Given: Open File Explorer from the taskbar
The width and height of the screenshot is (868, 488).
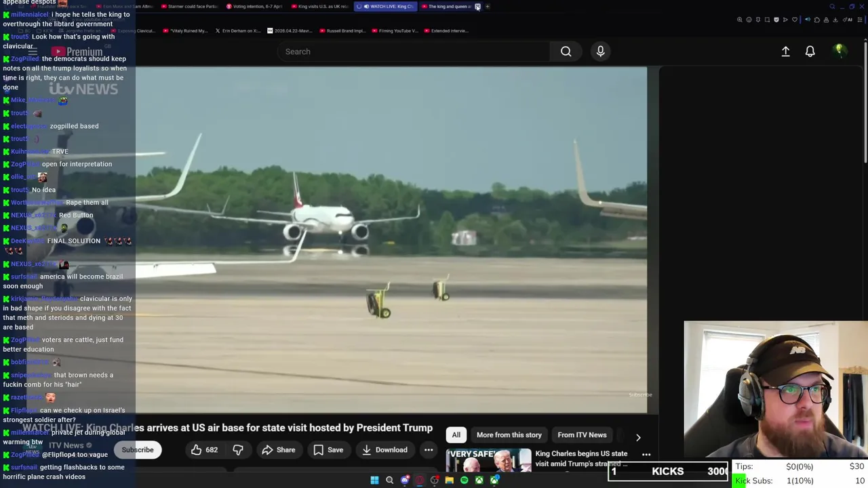Looking at the screenshot, I should click(450, 480).
